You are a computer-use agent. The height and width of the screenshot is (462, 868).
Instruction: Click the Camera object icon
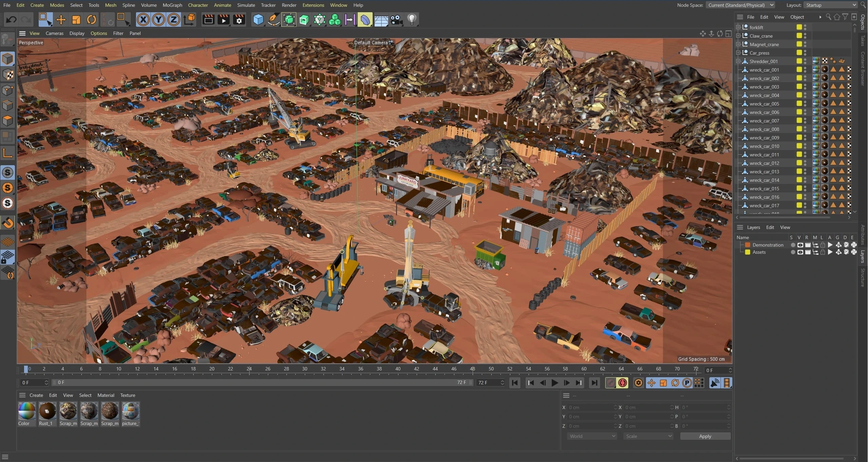396,20
